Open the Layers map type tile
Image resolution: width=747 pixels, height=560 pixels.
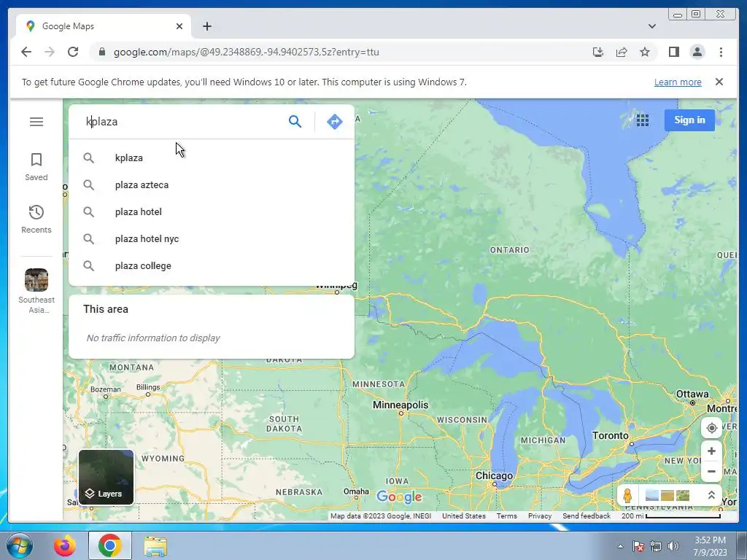click(107, 477)
